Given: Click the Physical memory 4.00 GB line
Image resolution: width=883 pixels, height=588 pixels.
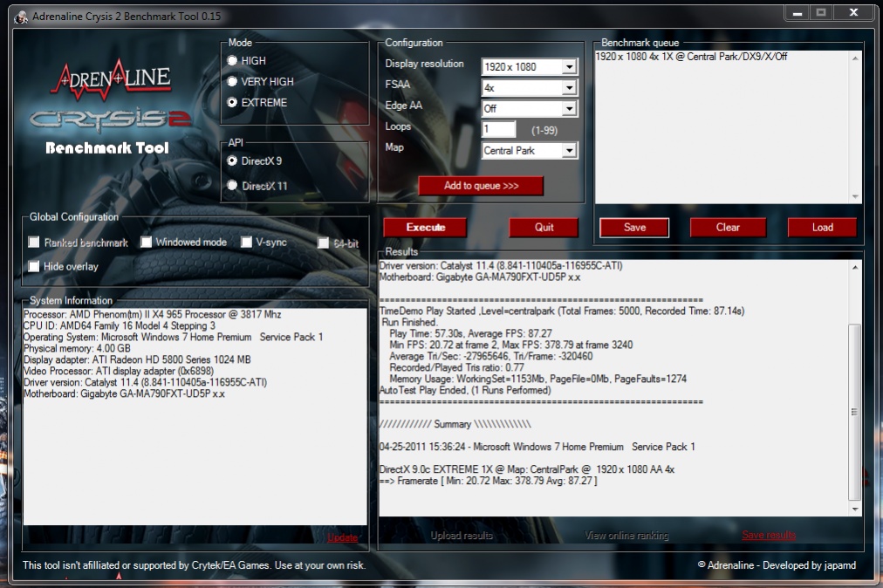Looking at the screenshot, I should pyautogui.click(x=77, y=348).
